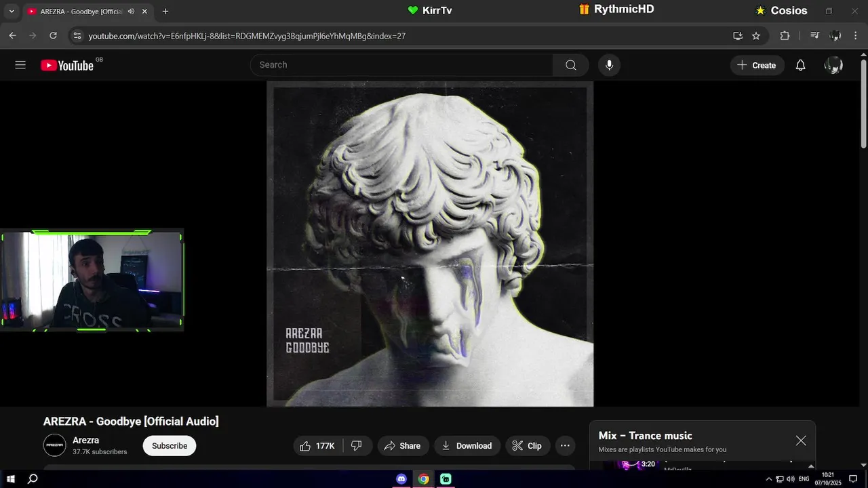The height and width of the screenshot is (488, 868).
Task: Click the page scrollbar down arrow
Action: pos(863,464)
